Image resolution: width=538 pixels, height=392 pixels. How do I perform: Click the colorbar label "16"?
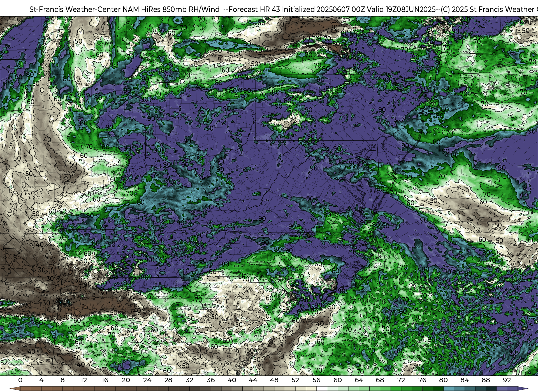105,380
